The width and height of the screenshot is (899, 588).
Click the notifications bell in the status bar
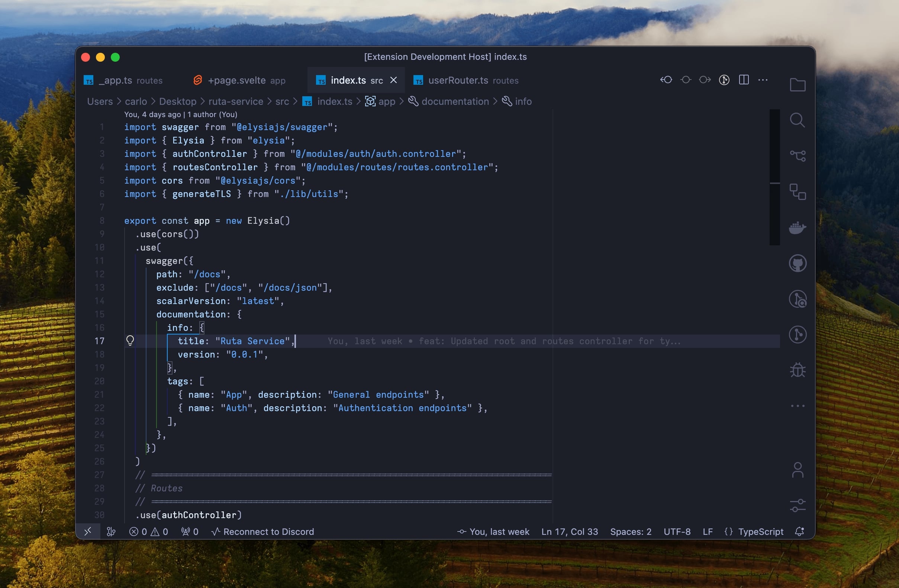pyautogui.click(x=799, y=532)
